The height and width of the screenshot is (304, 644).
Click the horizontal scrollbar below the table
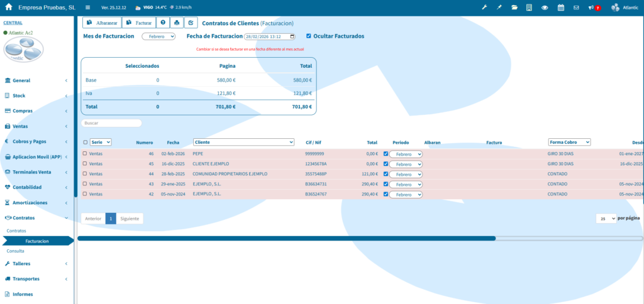click(x=286, y=238)
